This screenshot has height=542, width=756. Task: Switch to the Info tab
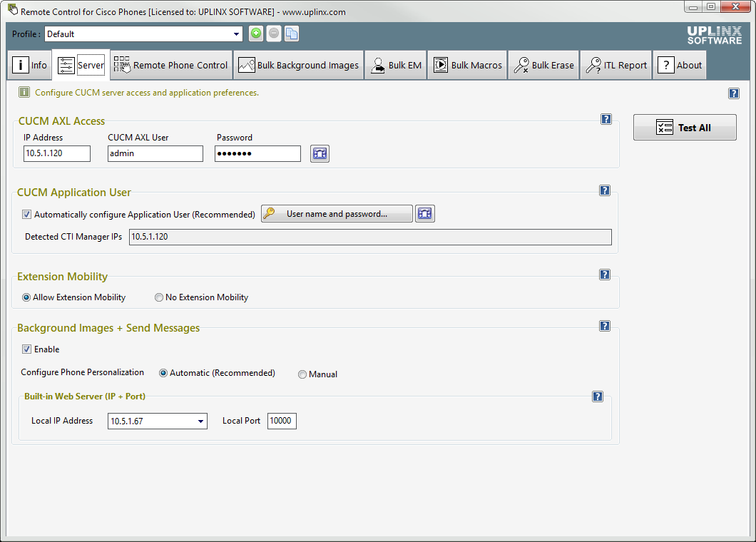tap(29, 65)
